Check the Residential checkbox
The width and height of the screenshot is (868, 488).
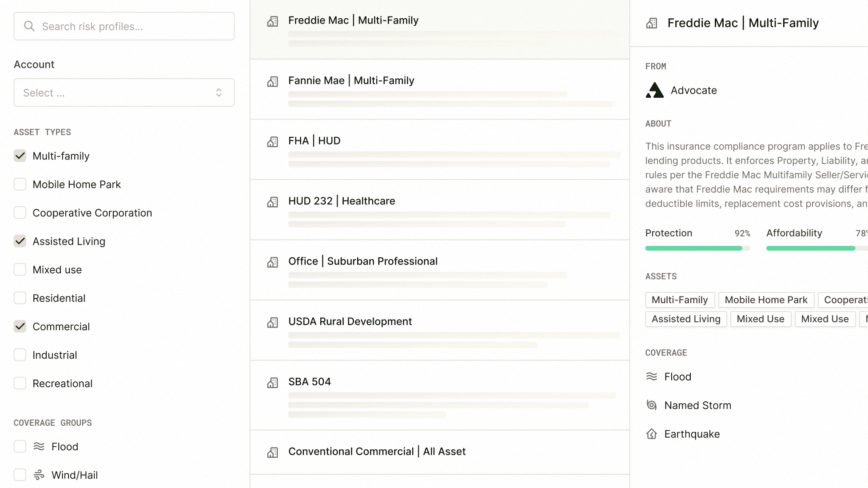pyautogui.click(x=20, y=298)
